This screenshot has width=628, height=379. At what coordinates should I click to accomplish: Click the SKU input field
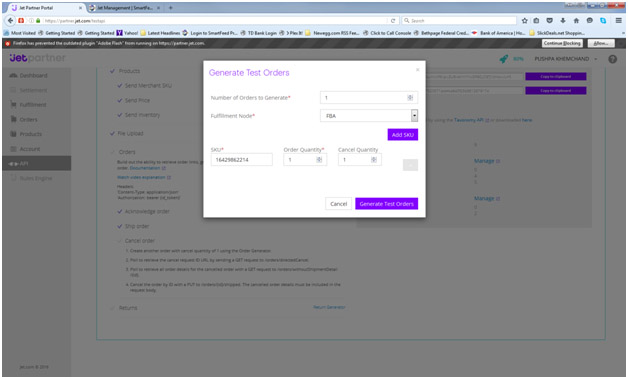click(x=242, y=159)
